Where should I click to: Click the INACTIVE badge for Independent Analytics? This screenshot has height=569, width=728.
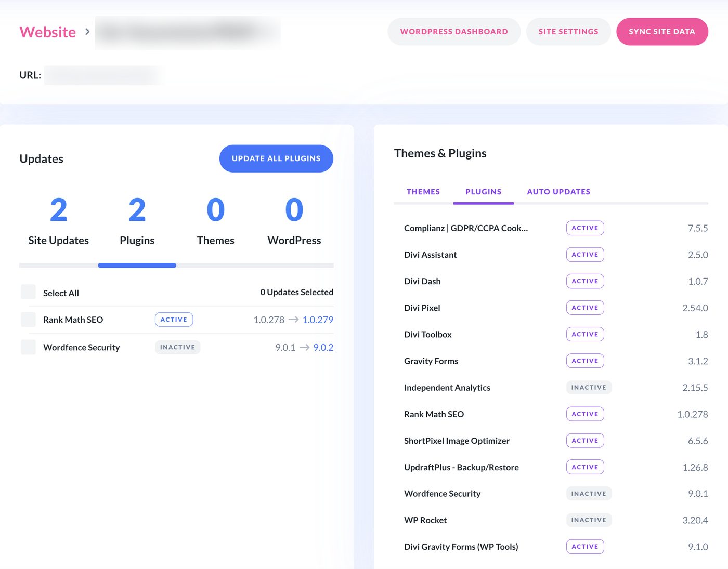[589, 388]
